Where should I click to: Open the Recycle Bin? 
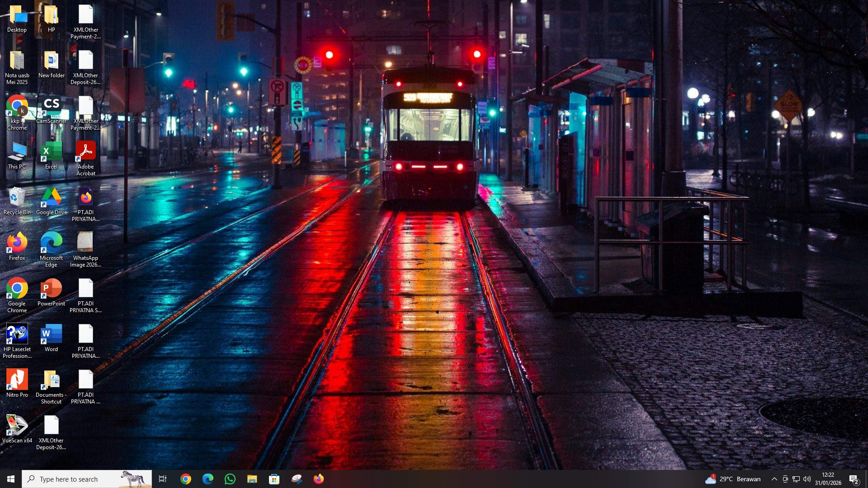pyautogui.click(x=17, y=198)
